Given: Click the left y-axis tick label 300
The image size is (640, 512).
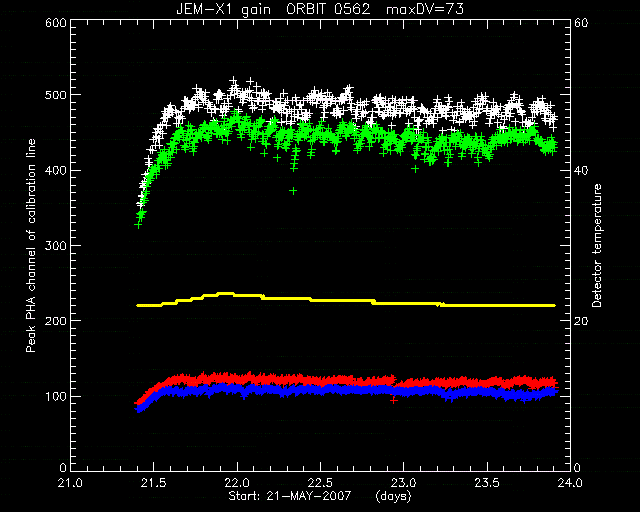Looking at the screenshot, I should tap(56, 245).
